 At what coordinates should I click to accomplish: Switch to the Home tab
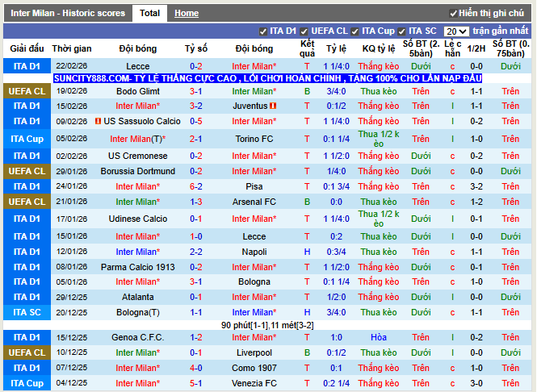[x=187, y=14]
